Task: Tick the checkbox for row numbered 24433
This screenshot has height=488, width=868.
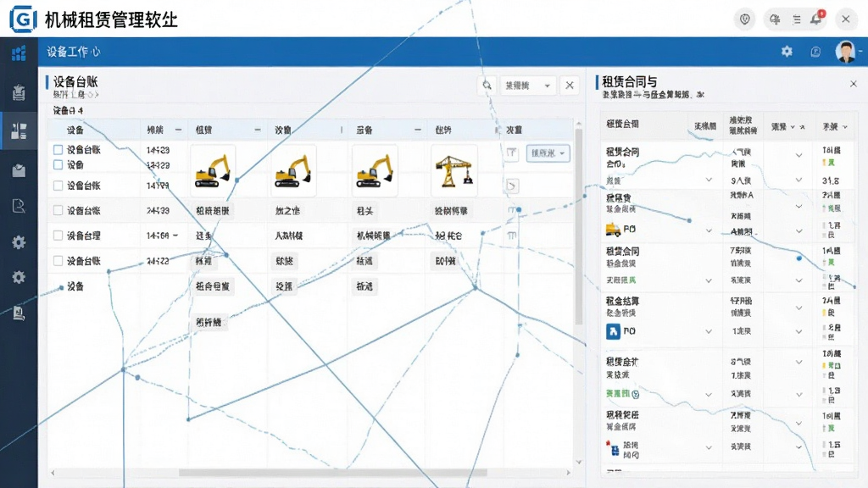Action: click(x=58, y=211)
